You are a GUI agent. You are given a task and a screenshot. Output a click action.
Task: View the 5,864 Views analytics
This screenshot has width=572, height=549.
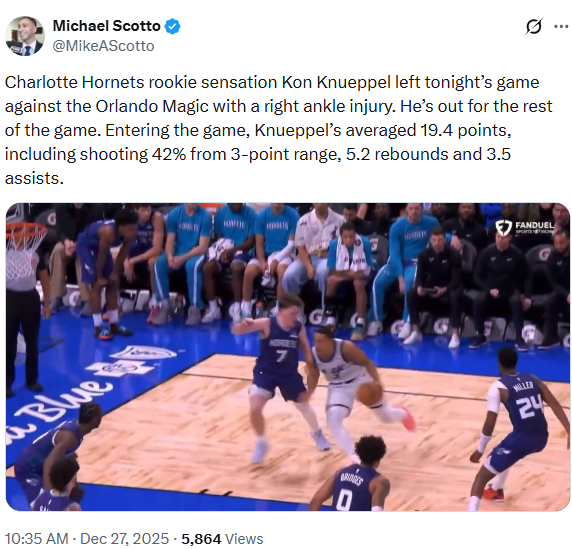[x=222, y=539]
